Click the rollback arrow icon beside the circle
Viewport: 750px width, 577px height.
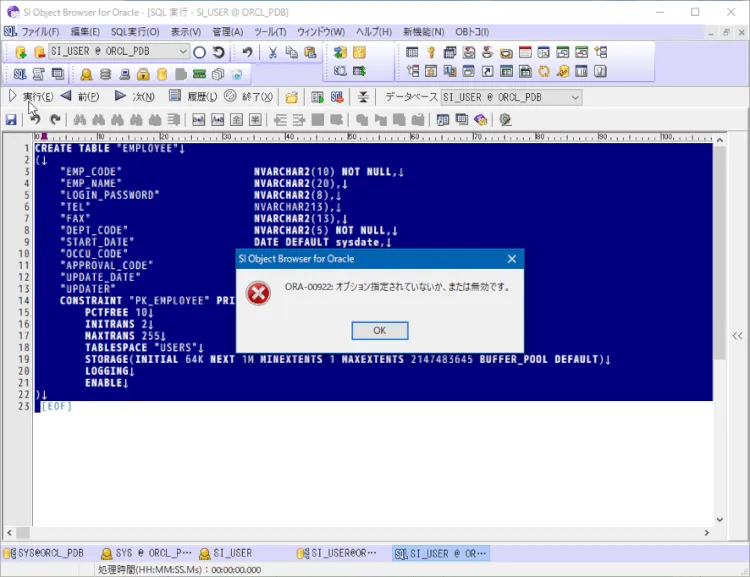click(x=219, y=52)
